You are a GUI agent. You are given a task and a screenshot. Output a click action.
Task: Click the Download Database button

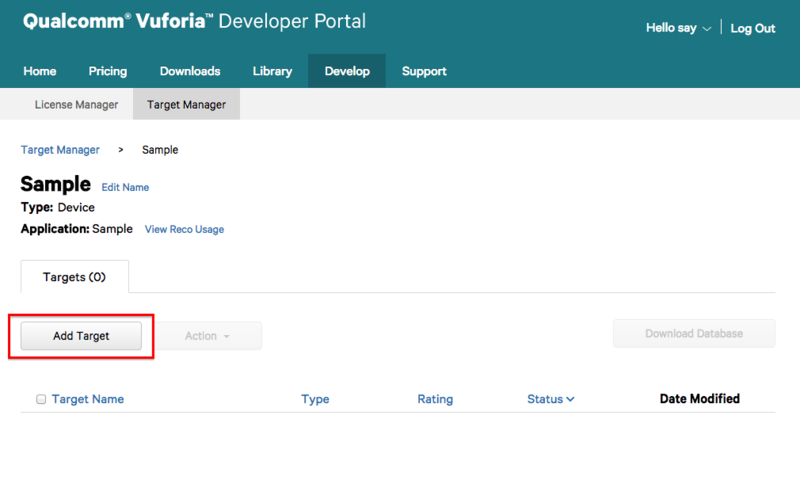coord(694,334)
